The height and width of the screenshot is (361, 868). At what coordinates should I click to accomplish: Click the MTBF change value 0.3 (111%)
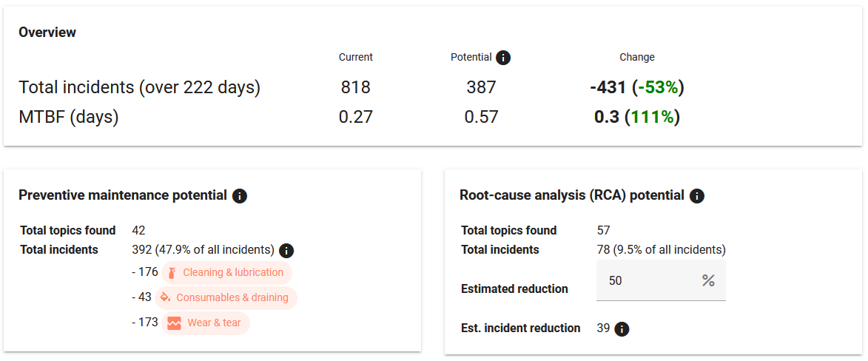tap(636, 117)
